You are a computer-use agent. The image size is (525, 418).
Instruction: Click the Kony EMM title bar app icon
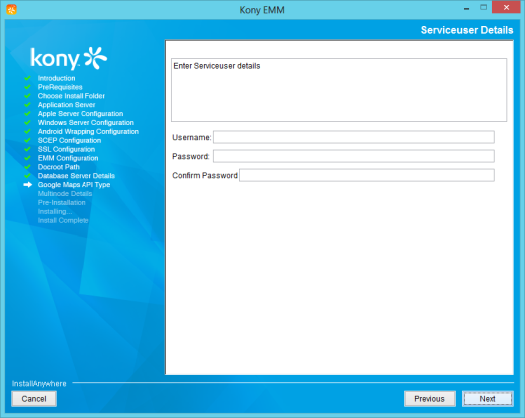pyautogui.click(x=11, y=10)
